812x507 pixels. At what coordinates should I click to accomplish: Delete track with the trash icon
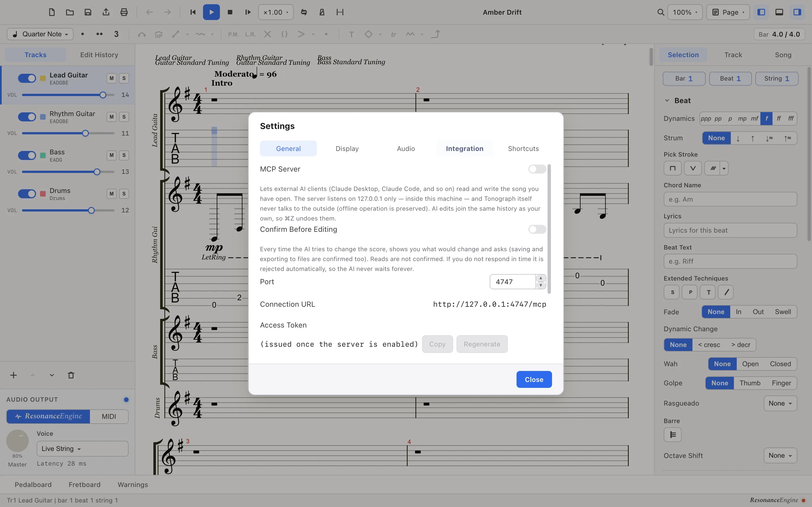[x=71, y=375]
